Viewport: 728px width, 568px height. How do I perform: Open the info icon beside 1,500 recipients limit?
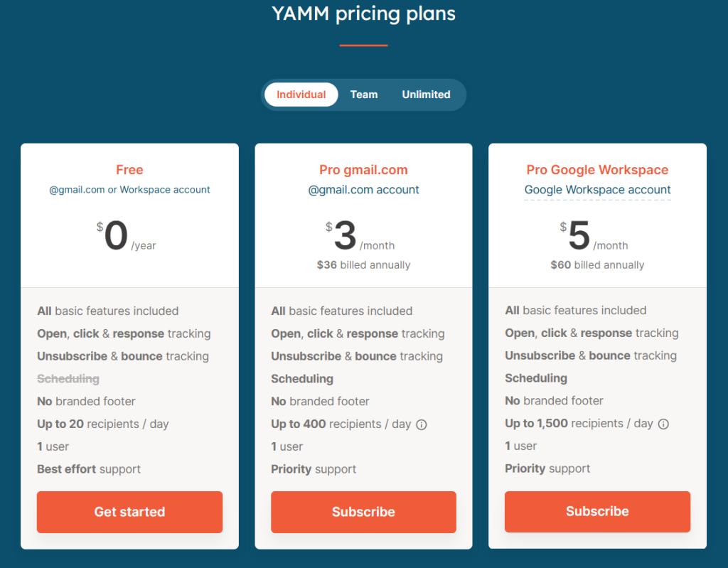coord(663,423)
